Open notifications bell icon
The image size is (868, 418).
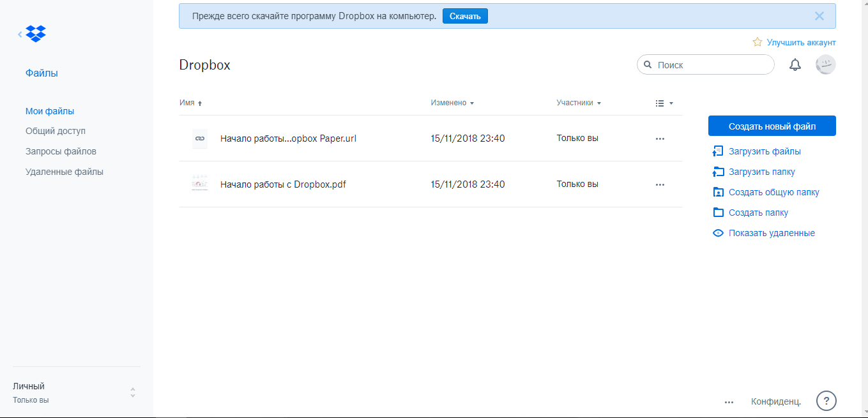click(x=795, y=64)
